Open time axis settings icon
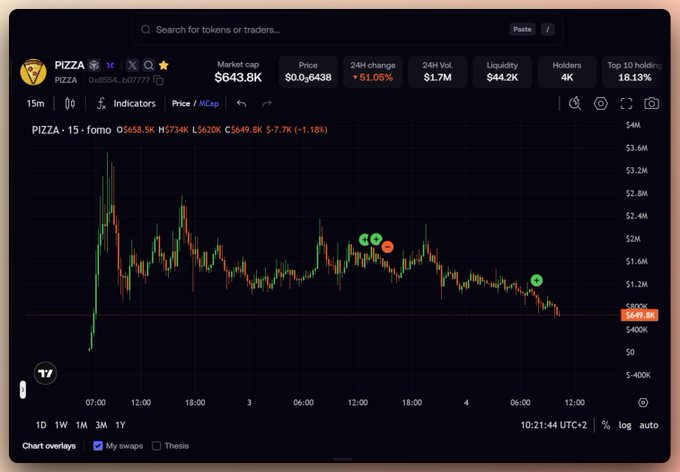This screenshot has width=680, height=472. [643, 403]
